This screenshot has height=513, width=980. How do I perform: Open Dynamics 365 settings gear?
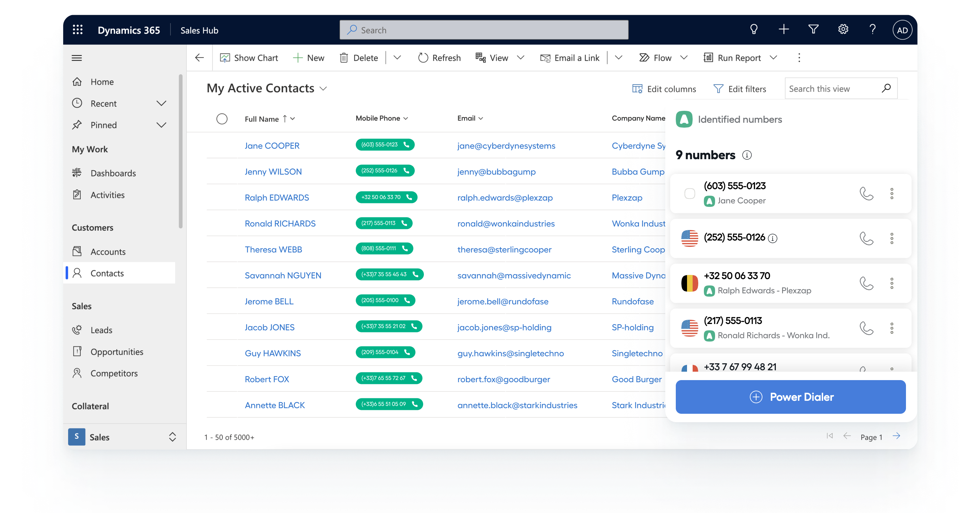(x=843, y=29)
